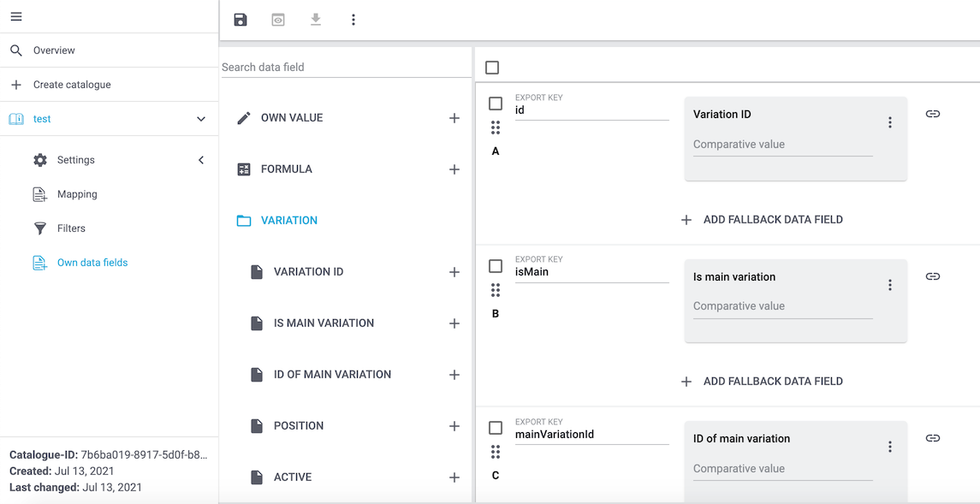Select IS MAIN VARIATION list entry
The width and height of the screenshot is (980, 504).
point(324,323)
